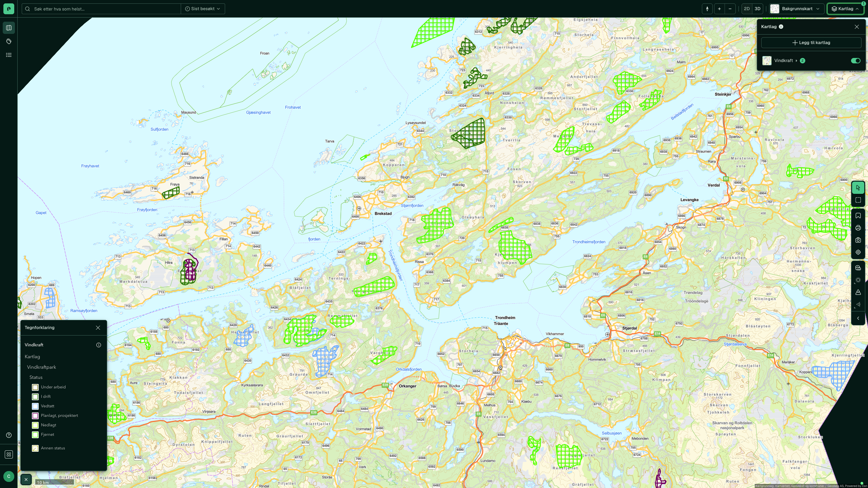Collapse the right toolbar chevron
This screenshot has height=488, width=868.
click(858, 318)
